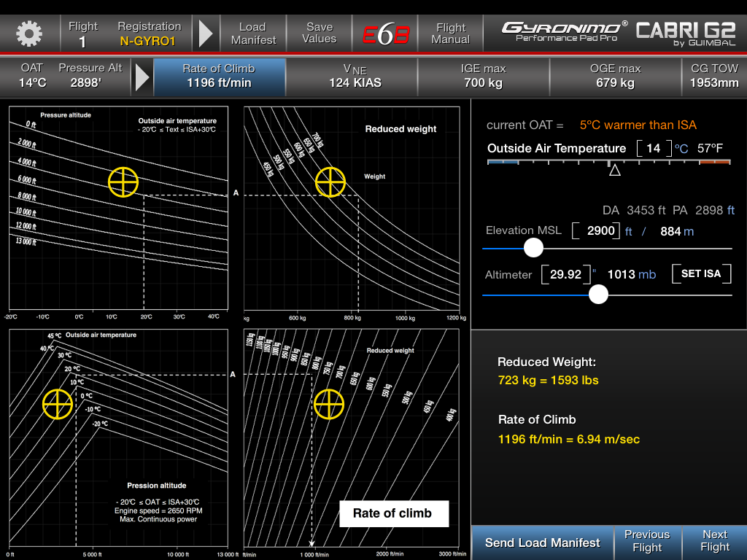This screenshot has height=560, width=747.
Task: Tap the 884 m elevation value
Action: [676, 231]
